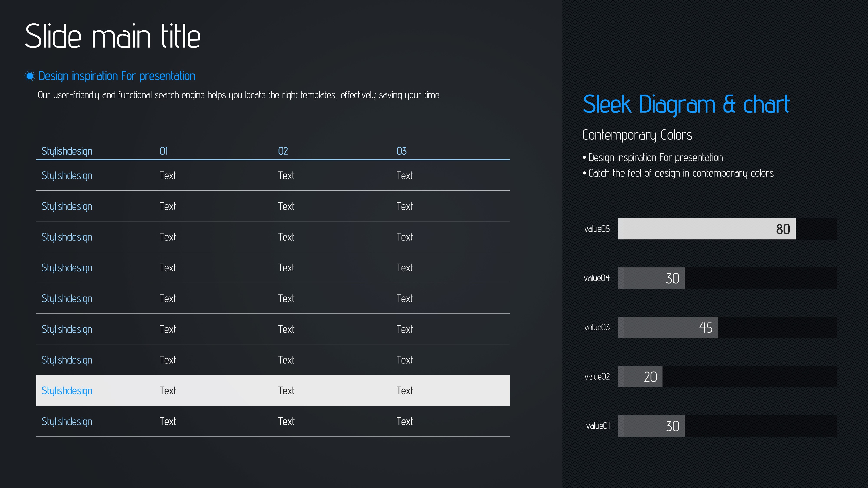This screenshot has width=868, height=488.
Task: Click the "Stylishdesign" table header cell
Action: click(x=67, y=151)
